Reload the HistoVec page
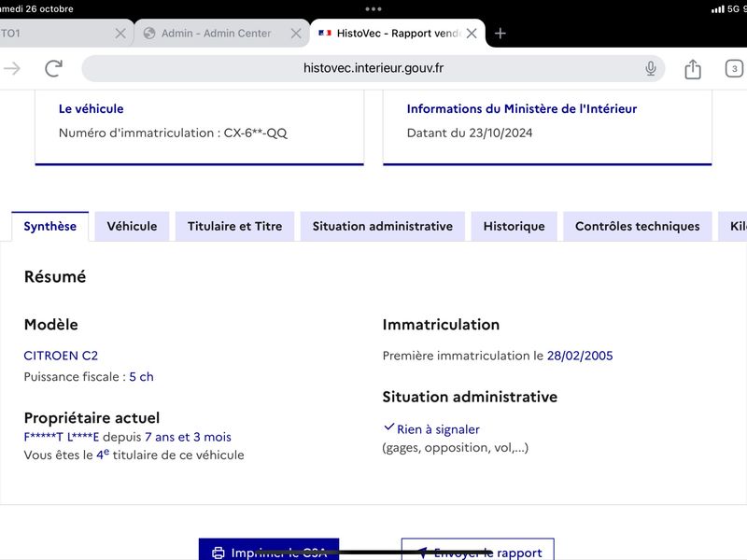The height and width of the screenshot is (560, 747). pos(54,68)
